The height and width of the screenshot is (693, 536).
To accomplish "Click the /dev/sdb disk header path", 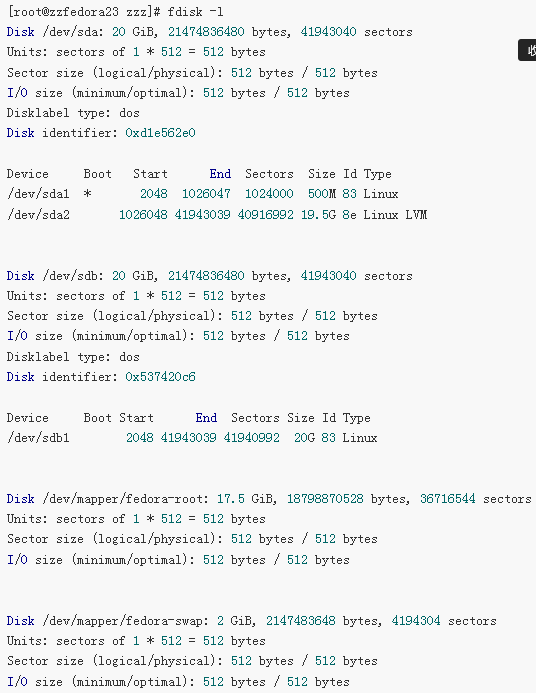I will click(x=73, y=276).
